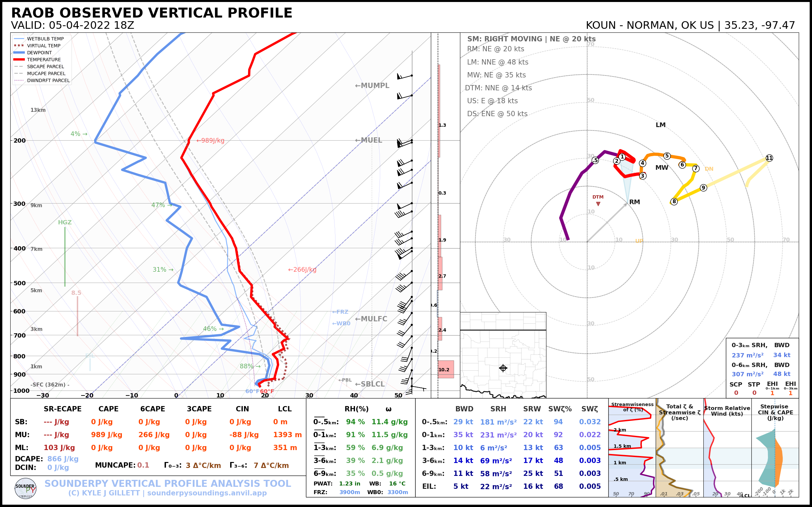Image resolution: width=812 pixels, height=507 pixels.
Task: Click the Stepwise CIN & CAPE panel title
Action: (x=775, y=412)
